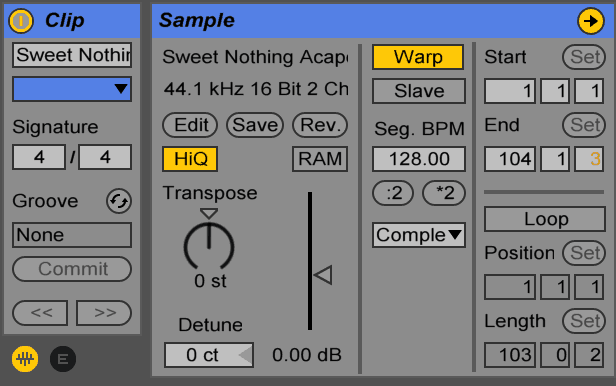Show the Envelopes box E icon

(x=63, y=359)
